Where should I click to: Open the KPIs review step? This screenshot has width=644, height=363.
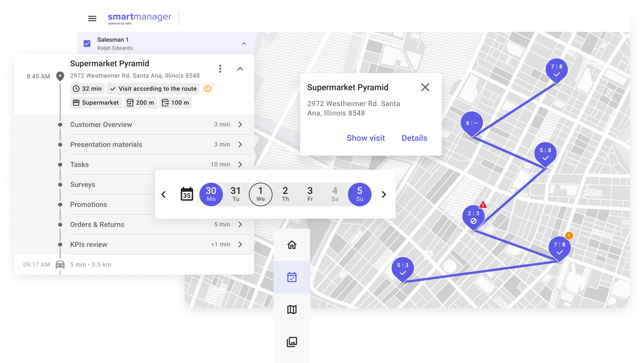(240, 245)
